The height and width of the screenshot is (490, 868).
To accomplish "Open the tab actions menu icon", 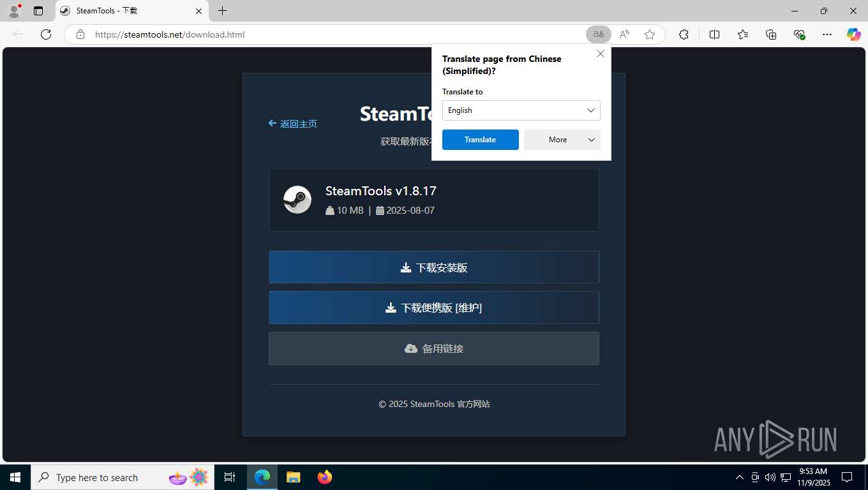I will 38,11.
